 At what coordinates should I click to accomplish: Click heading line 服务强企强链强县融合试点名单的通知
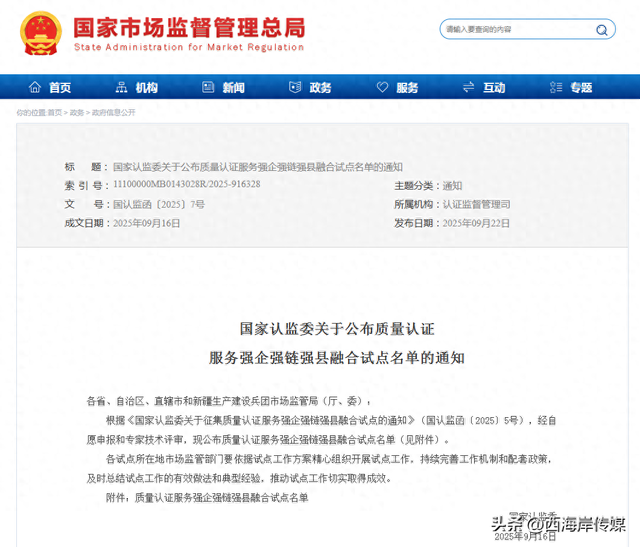tap(337, 358)
